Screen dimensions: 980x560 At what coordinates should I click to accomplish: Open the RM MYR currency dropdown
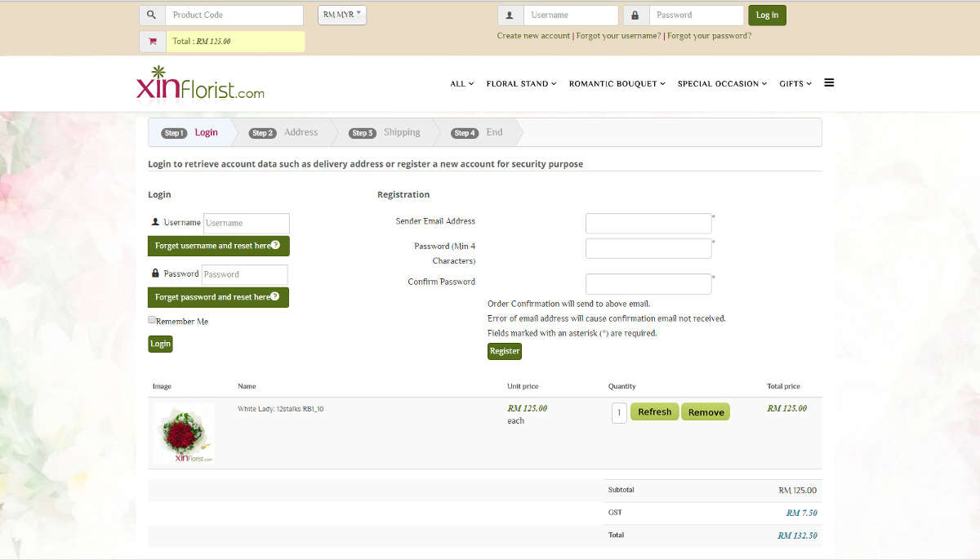[x=342, y=15]
